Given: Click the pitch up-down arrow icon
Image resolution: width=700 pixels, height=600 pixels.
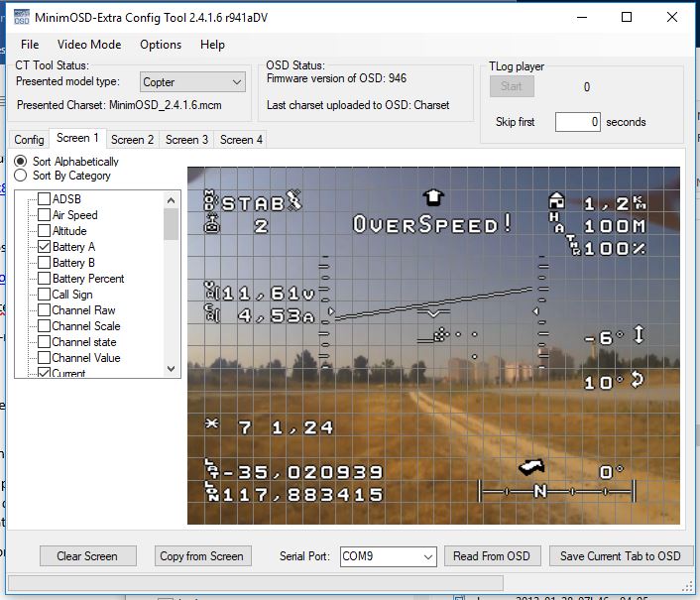Looking at the screenshot, I should tap(639, 336).
